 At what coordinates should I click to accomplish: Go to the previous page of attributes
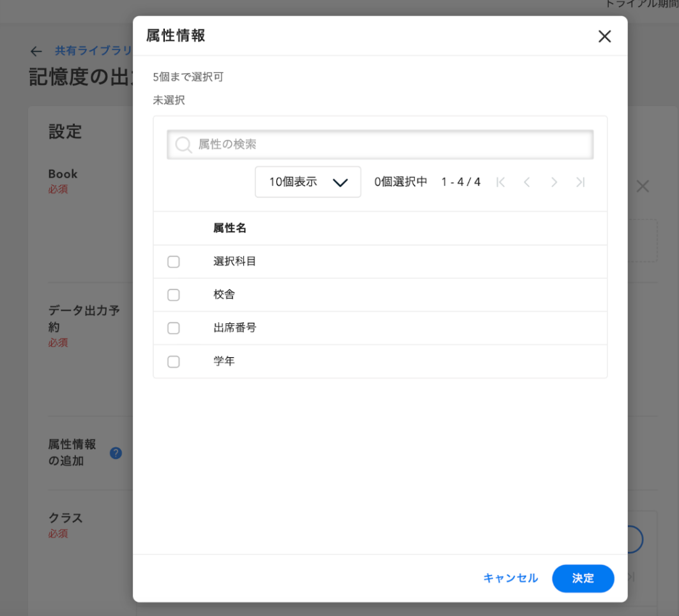coord(527,182)
